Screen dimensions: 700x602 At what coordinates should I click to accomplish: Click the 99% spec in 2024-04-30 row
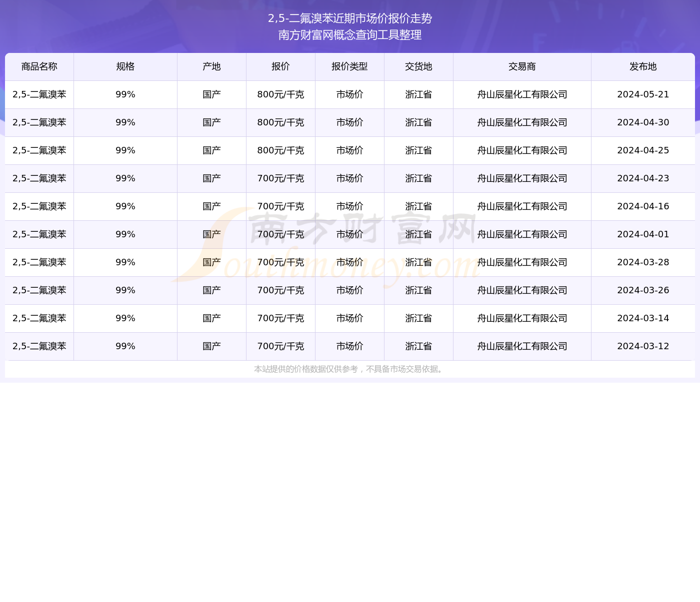[x=125, y=123]
